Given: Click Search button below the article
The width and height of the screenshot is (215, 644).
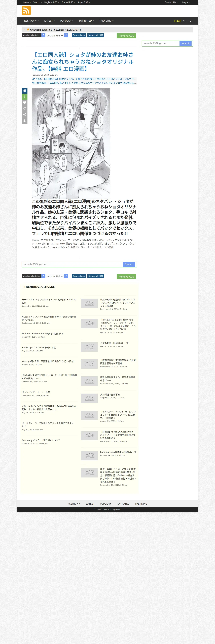Looking at the screenshot, I should click(129, 264).
